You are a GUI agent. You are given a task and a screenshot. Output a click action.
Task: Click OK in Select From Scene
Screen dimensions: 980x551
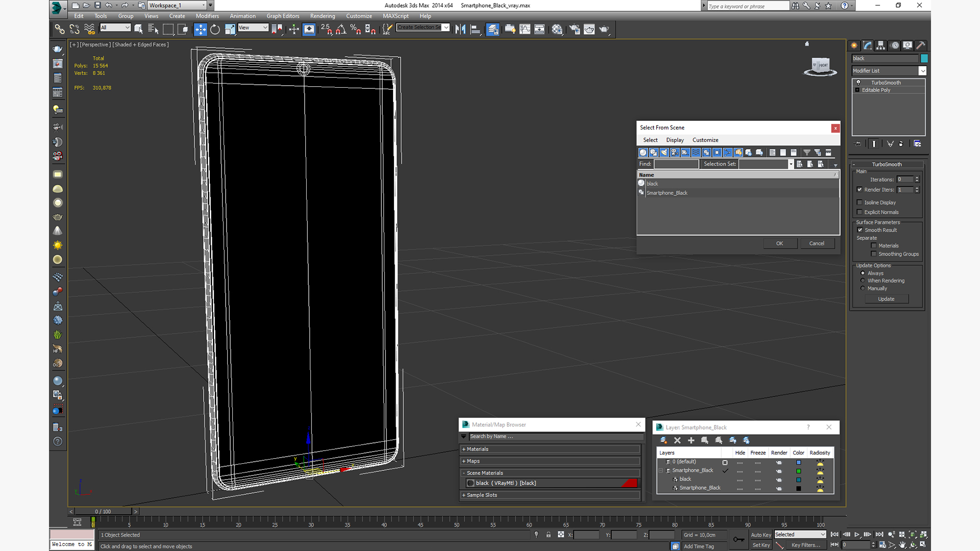[x=780, y=243]
